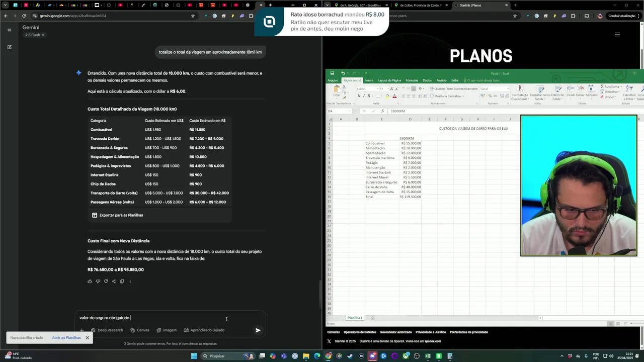Open browser extensions puzzle icon
644x362 pixels.
(x=251, y=16)
